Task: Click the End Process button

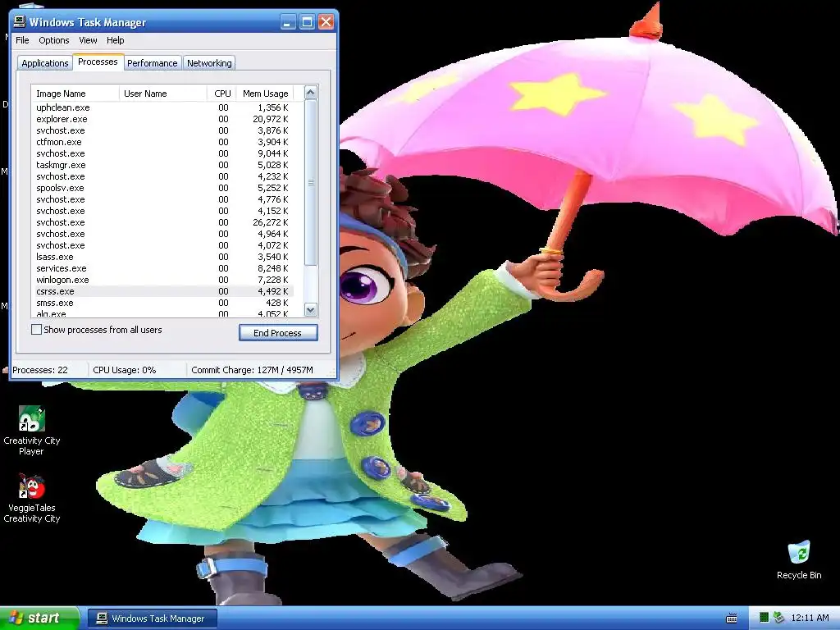Action: click(x=278, y=333)
